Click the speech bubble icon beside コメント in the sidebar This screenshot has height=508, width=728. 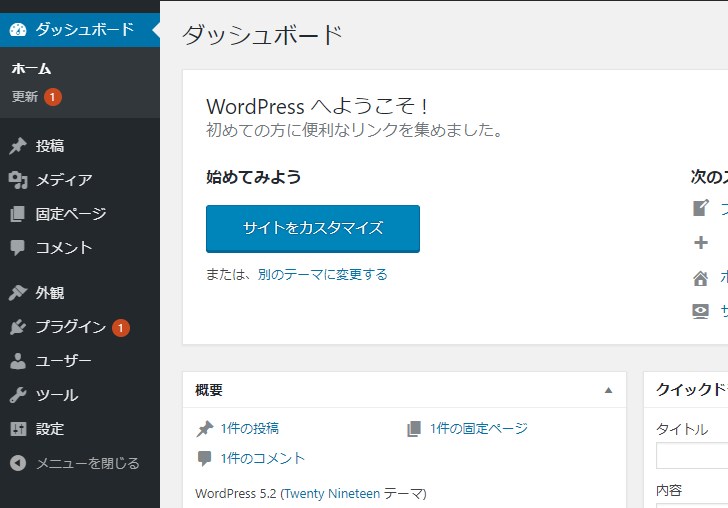tap(18, 247)
